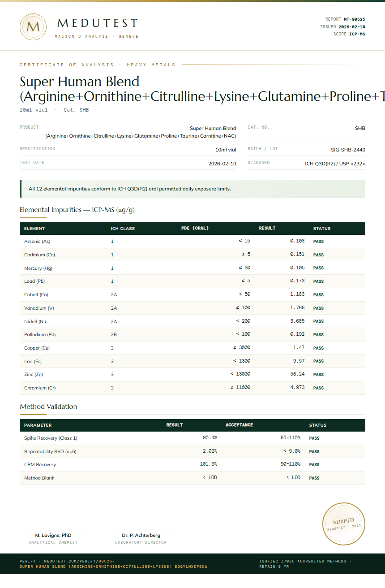Viewport: 385px width, 588px height.
Task: Click the gold VERIFIED seal stamp
Action: pyautogui.click(x=344, y=524)
